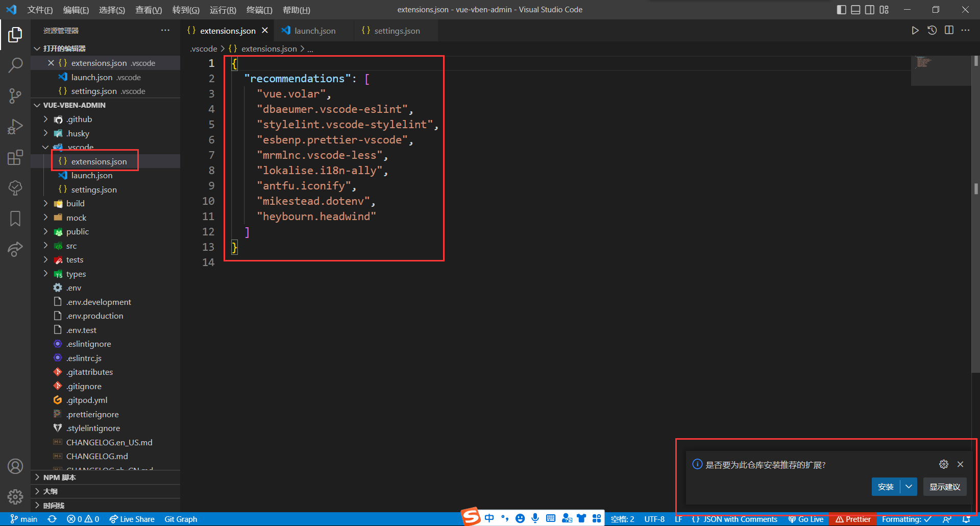Open the Explorer view in the activity bar
Image resolution: width=980 pixels, height=526 pixels.
15,35
